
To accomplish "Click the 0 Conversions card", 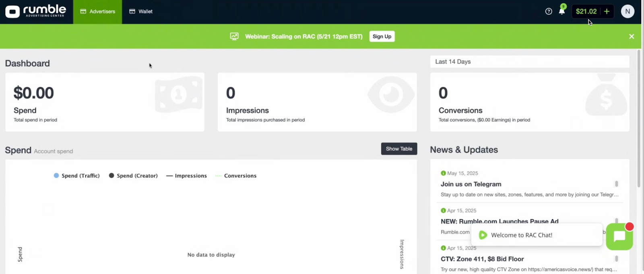I will click(530, 102).
